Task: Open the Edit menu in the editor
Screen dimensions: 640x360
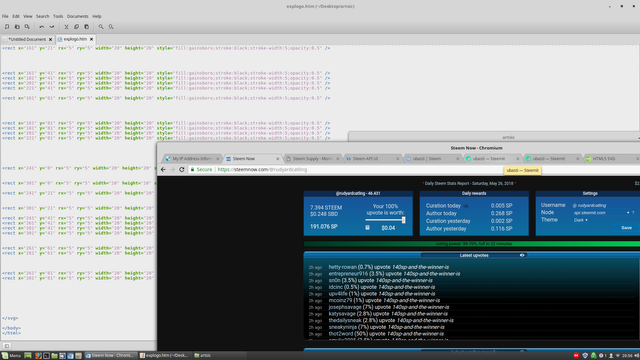Action: (16, 16)
